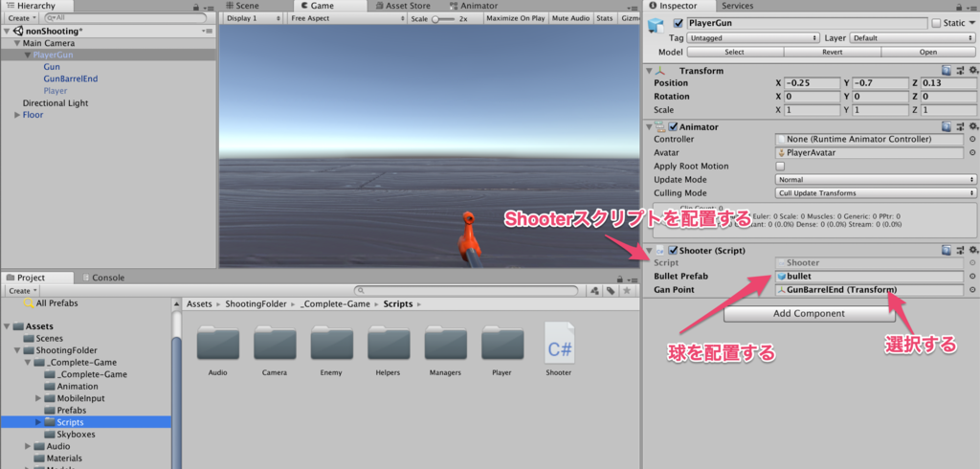Screen dimensions: 980x469
Task: Click the Bullet Prefab object picker circle
Action: click(972, 276)
